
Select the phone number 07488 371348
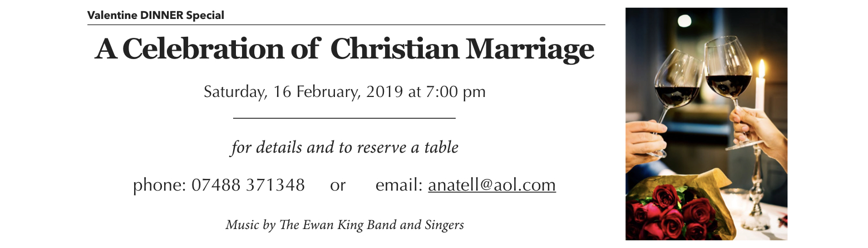pos(248,185)
